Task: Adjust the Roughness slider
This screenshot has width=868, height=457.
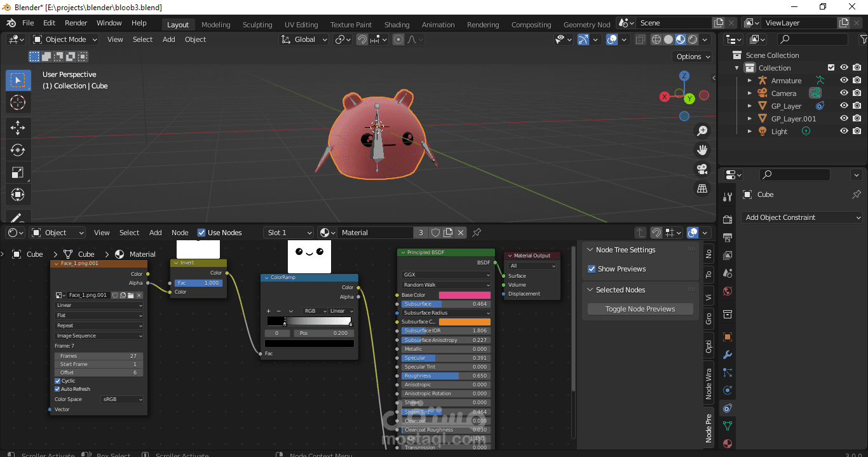Action: (x=446, y=376)
